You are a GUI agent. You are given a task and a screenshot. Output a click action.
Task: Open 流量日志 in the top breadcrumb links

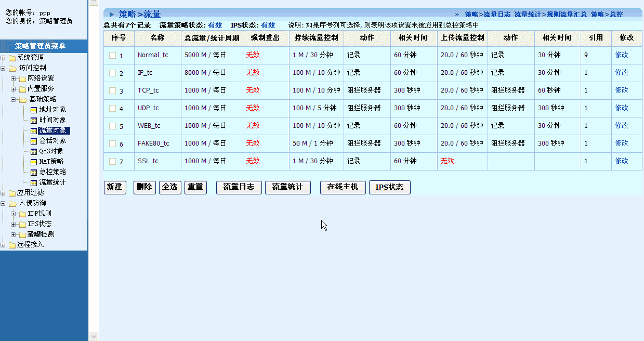497,15
